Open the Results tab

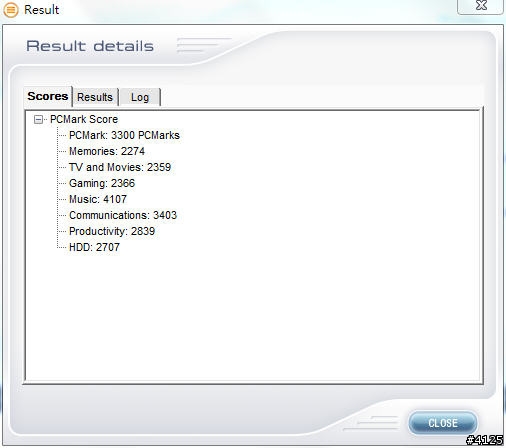[95, 97]
